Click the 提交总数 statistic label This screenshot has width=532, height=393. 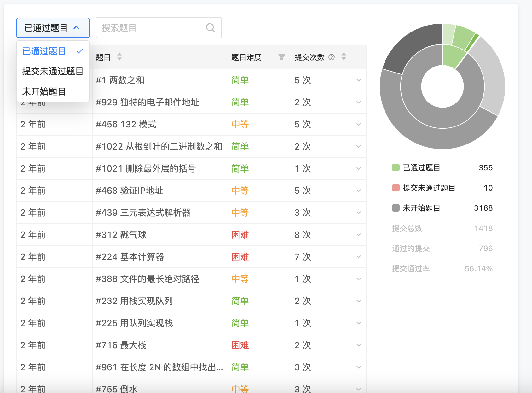407,228
